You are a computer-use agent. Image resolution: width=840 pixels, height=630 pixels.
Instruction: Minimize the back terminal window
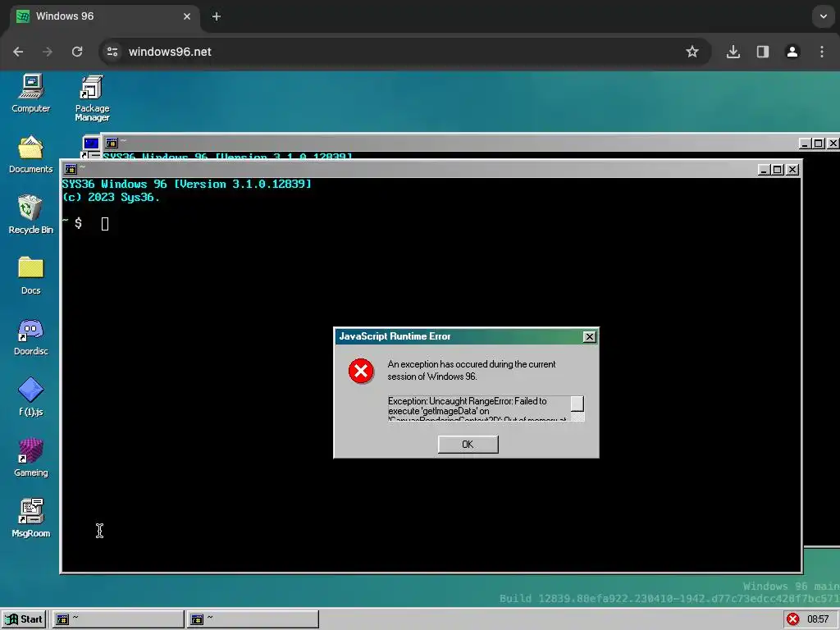pos(805,144)
